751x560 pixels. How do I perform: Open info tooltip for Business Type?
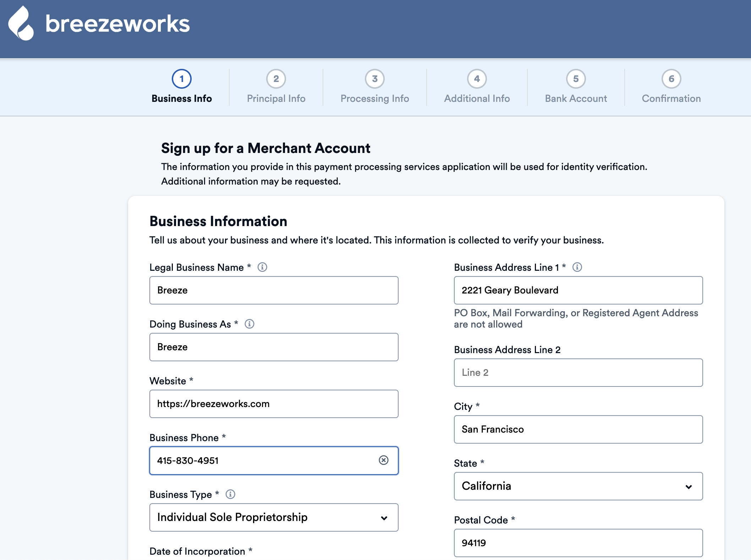[230, 494]
